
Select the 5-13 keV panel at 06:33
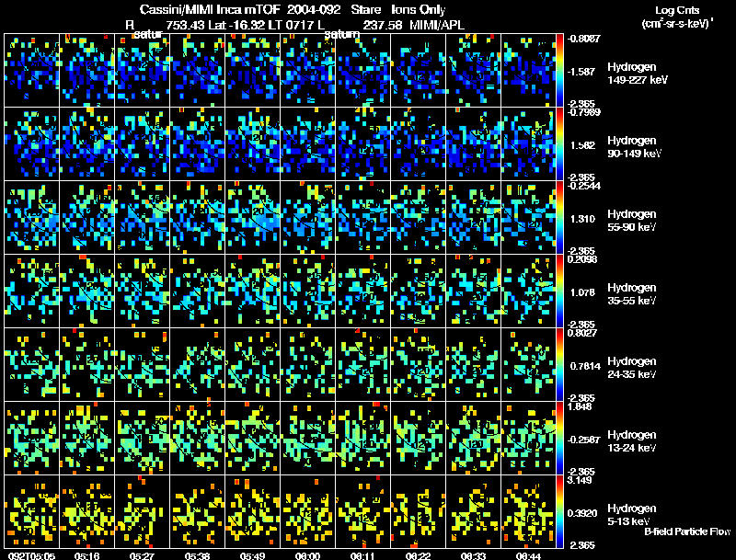click(x=473, y=512)
